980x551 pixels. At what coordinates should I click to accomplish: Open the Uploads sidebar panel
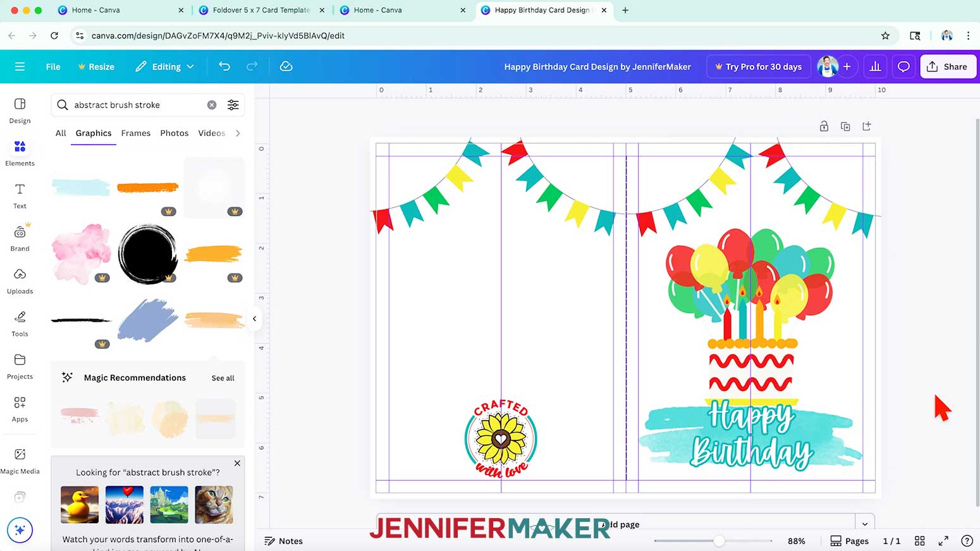pos(20,281)
